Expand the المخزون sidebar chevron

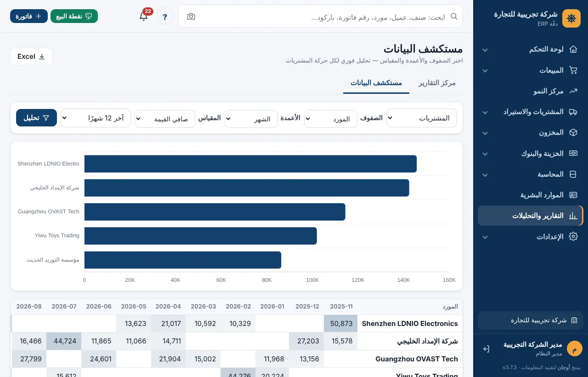485,133
